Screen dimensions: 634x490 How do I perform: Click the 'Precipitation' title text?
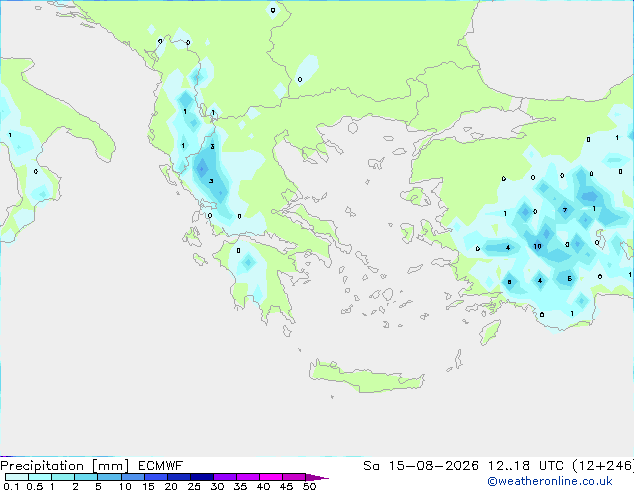click(x=42, y=466)
